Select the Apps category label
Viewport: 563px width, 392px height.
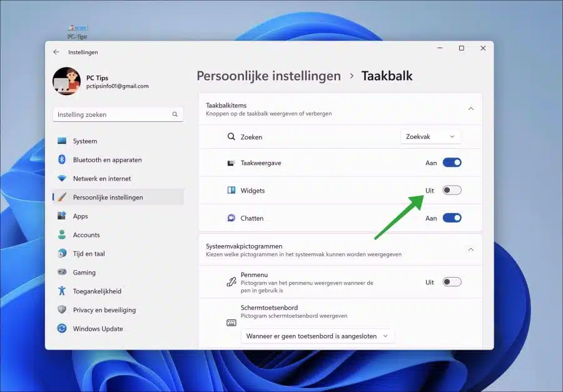pyautogui.click(x=80, y=216)
